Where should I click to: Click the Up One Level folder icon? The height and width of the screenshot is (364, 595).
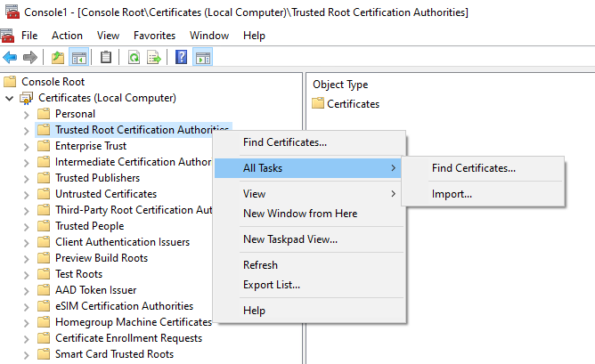pyautogui.click(x=58, y=58)
